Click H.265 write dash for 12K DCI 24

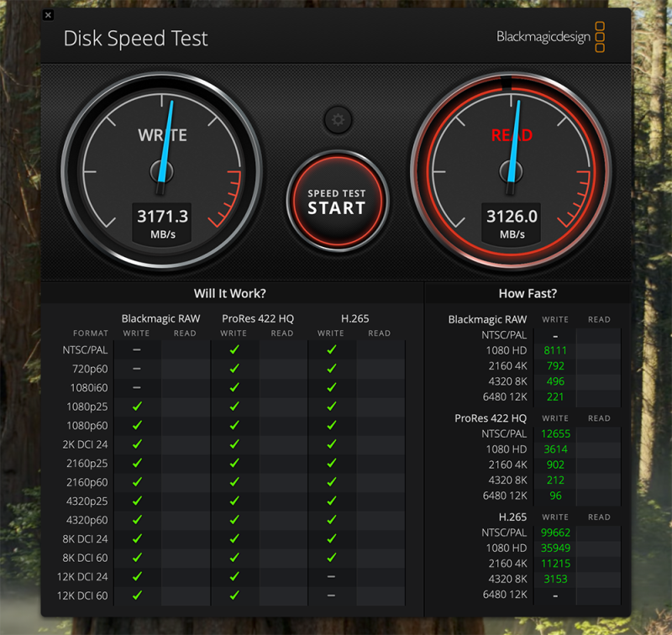click(x=331, y=576)
